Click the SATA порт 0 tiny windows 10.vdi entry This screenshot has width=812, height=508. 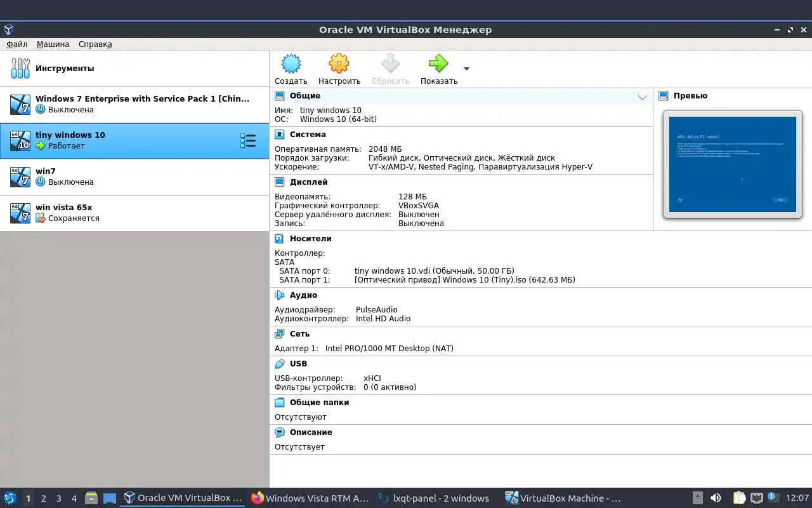[434, 271]
